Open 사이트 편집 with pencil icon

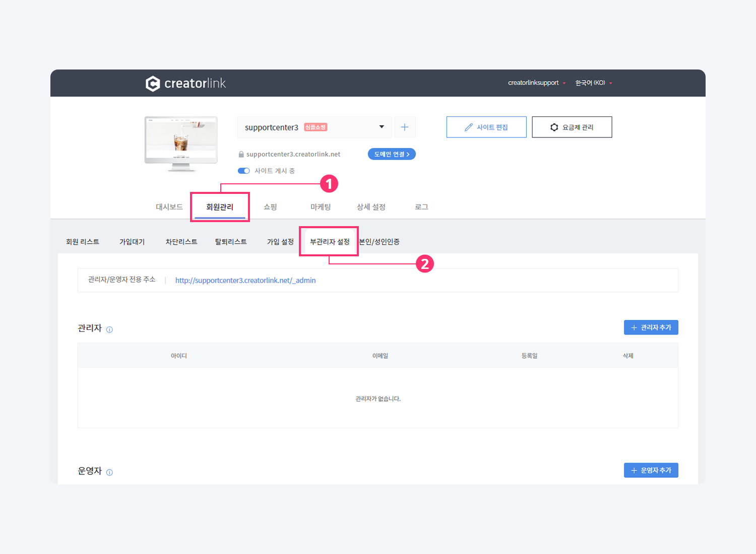pos(486,127)
